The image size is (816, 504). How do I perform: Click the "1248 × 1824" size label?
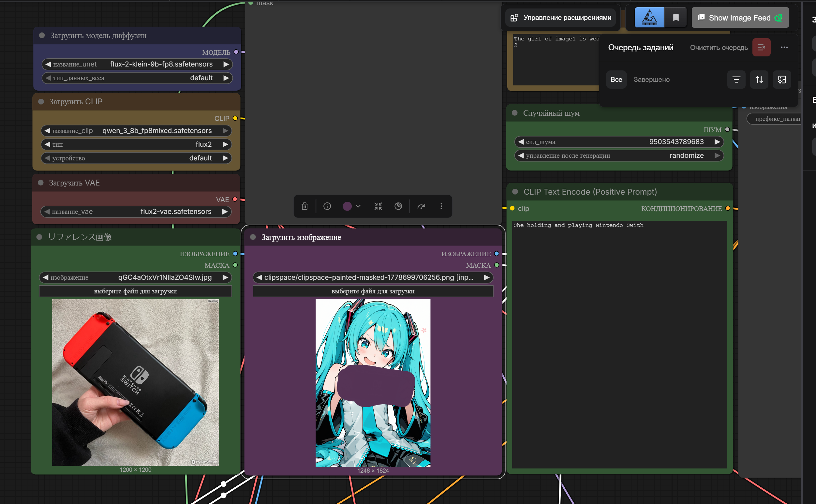pyautogui.click(x=373, y=471)
